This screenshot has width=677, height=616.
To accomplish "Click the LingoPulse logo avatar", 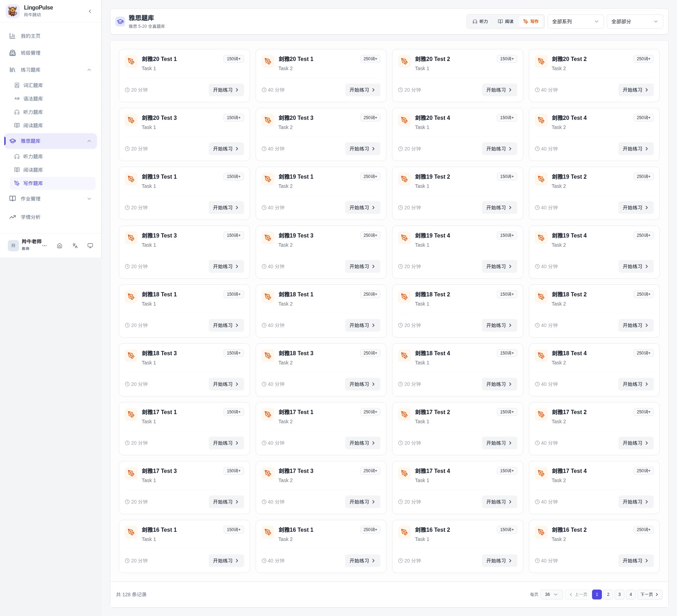I will pyautogui.click(x=13, y=11).
